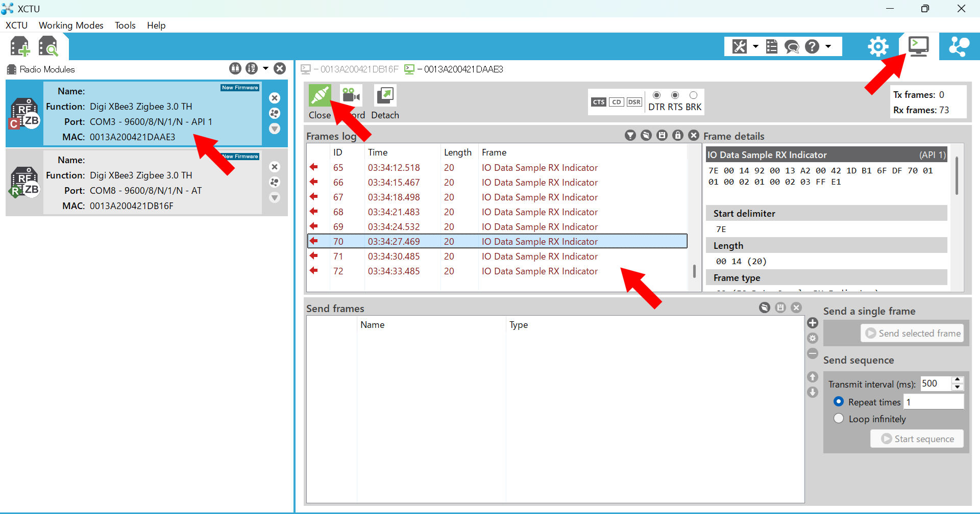Remove the COM3 radio module
The height and width of the screenshot is (514, 980).
coord(275,98)
